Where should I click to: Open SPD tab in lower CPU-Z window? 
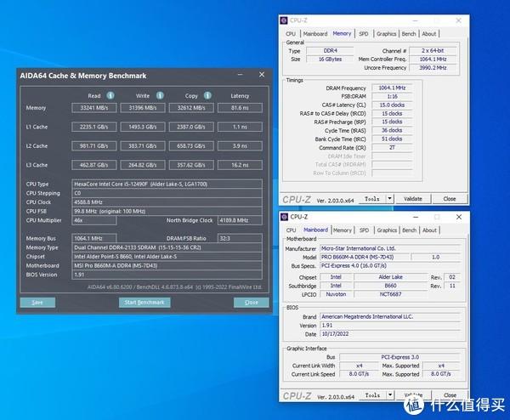point(364,230)
